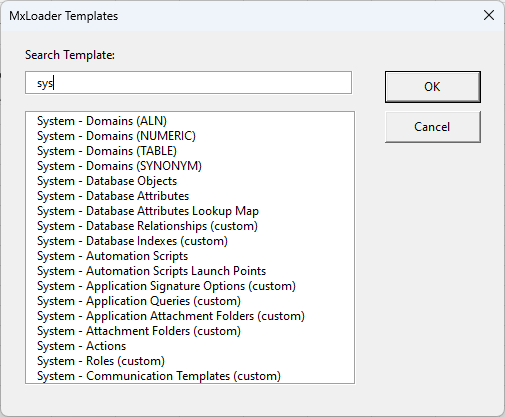Viewport: 505px width, 417px height.
Task: Click the Cancel button
Action: pyautogui.click(x=433, y=127)
